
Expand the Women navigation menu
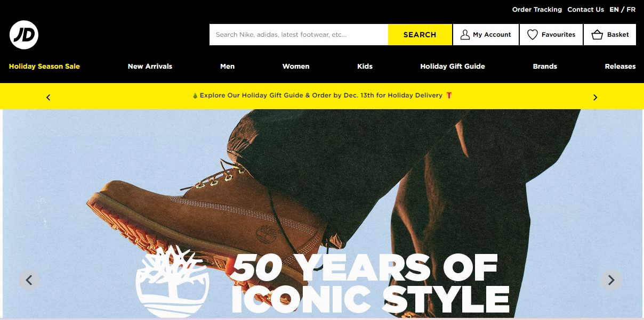(x=296, y=67)
